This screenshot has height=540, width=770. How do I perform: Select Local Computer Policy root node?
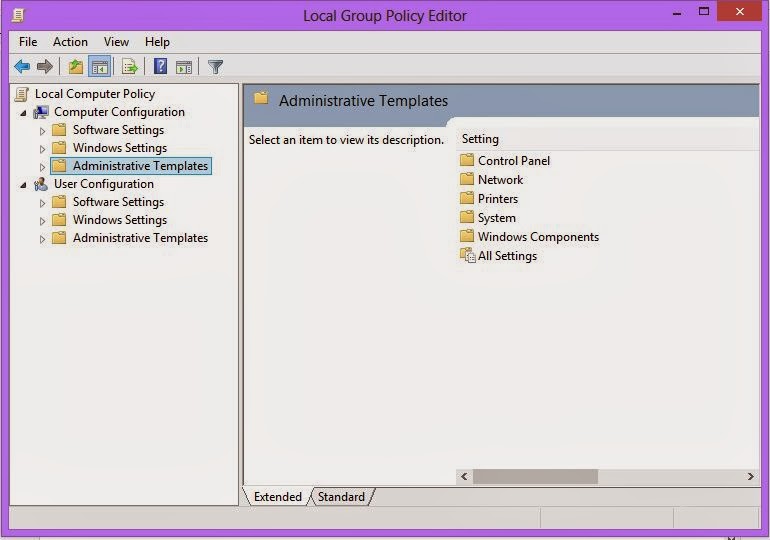(95, 94)
